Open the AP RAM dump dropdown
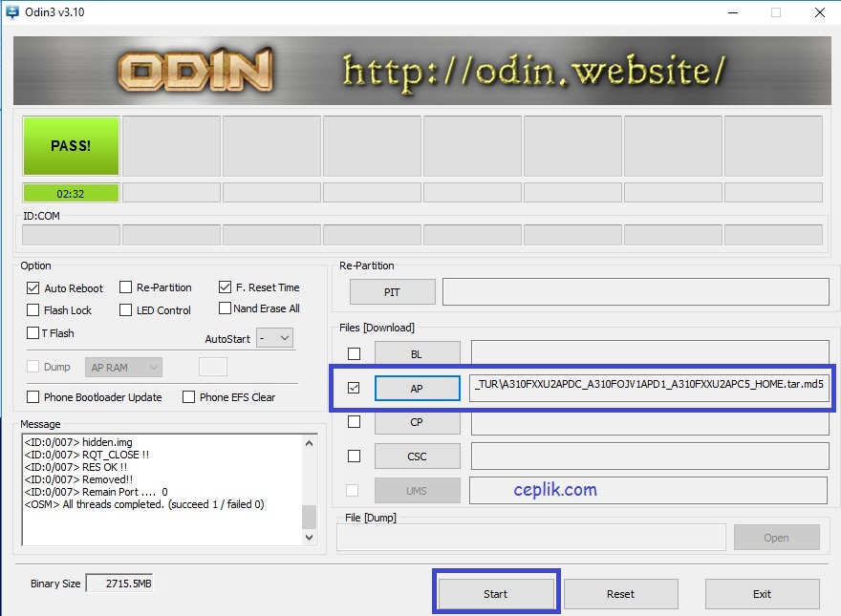The width and height of the screenshot is (841, 616). point(123,368)
